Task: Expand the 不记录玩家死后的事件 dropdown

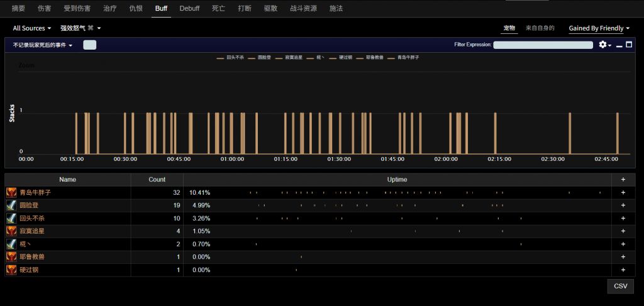Action: (x=43, y=45)
